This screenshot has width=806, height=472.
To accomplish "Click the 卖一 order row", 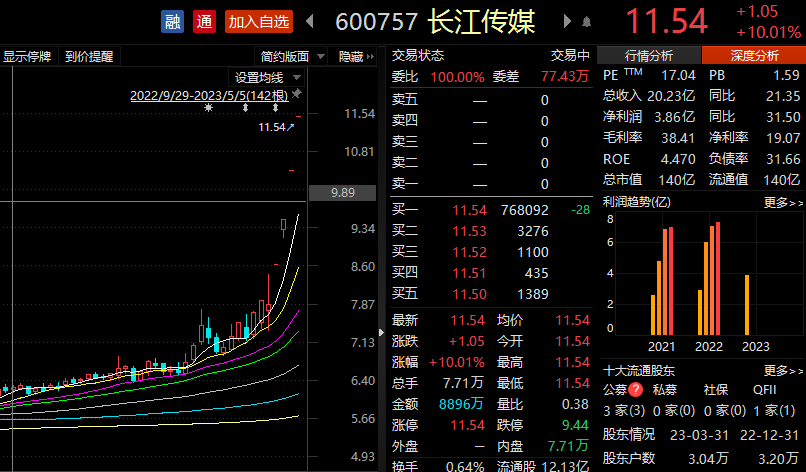I will point(491,184).
